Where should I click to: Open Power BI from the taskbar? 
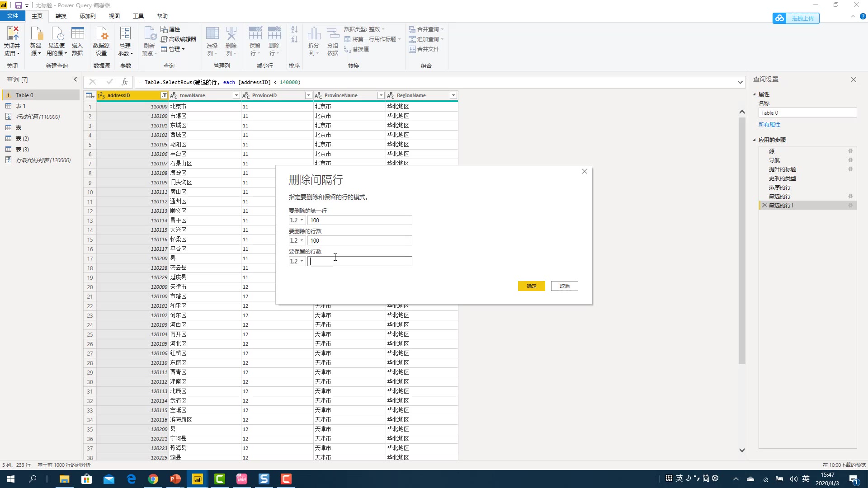tap(198, 479)
